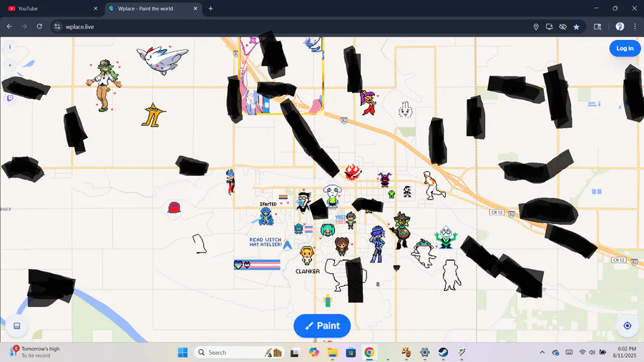644x362 pixels.
Task: Click the yellow Roblox noob pixel art
Action: pyautogui.click(x=327, y=301)
